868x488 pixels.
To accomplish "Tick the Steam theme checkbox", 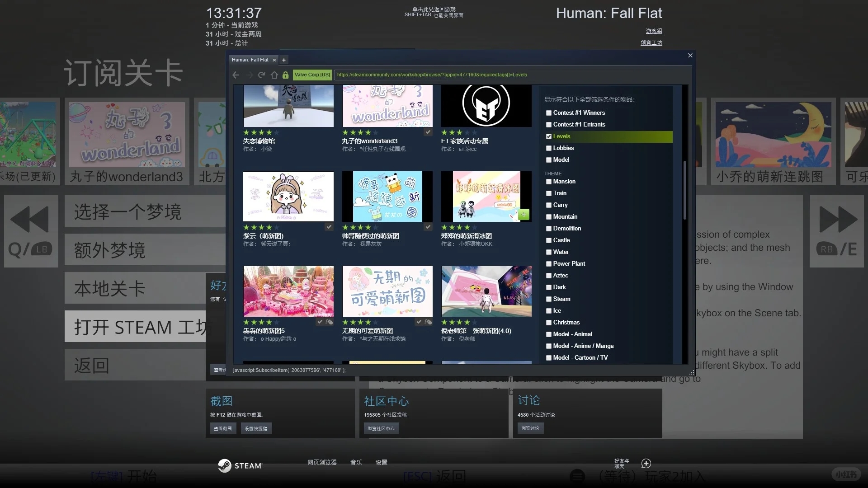I will (549, 299).
